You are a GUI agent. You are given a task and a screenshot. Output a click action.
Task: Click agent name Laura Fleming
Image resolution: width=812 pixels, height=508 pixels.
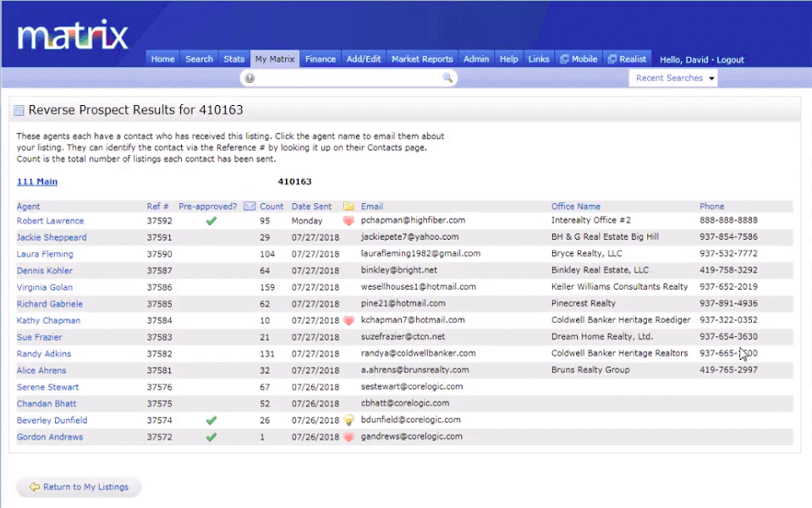coord(45,254)
